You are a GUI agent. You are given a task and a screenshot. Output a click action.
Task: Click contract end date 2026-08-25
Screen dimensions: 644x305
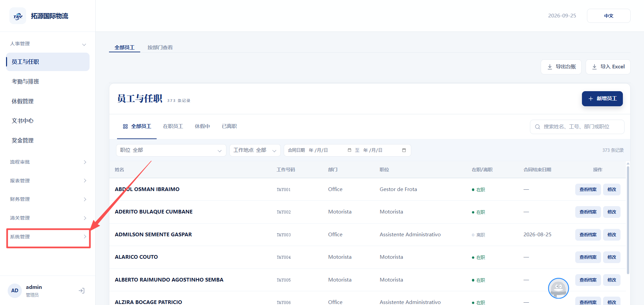pyautogui.click(x=537, y=235)
